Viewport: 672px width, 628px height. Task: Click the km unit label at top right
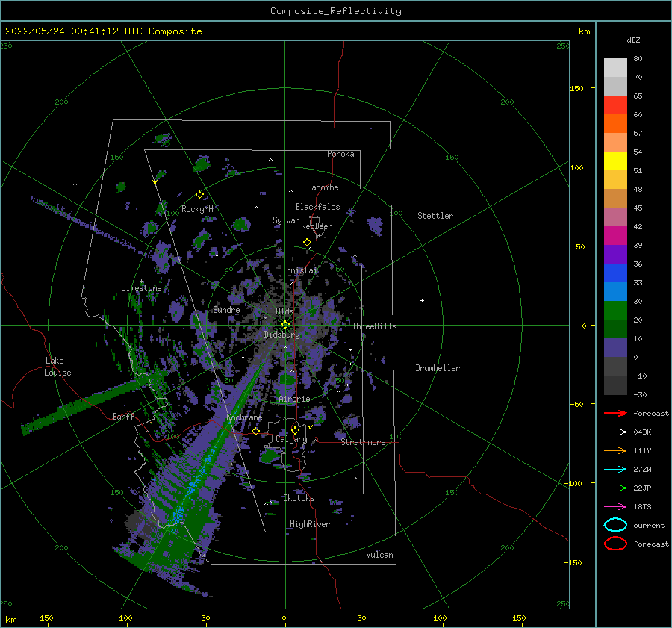click(584, 31)
